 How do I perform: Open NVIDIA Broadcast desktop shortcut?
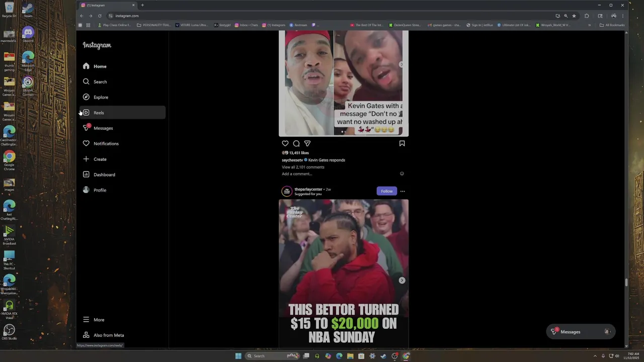[9, 235]
